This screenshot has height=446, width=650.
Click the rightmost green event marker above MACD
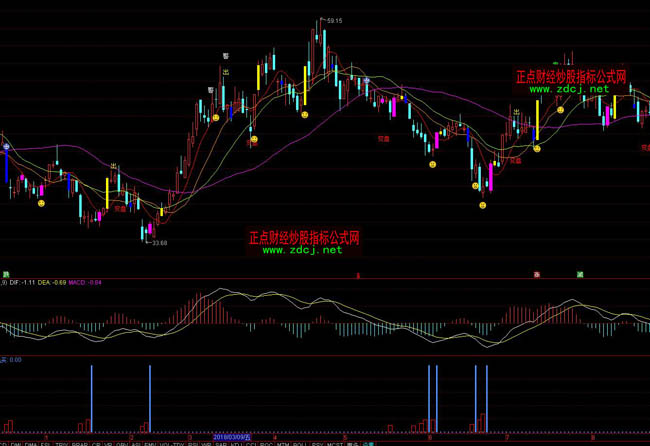click(x=580, y=273)
